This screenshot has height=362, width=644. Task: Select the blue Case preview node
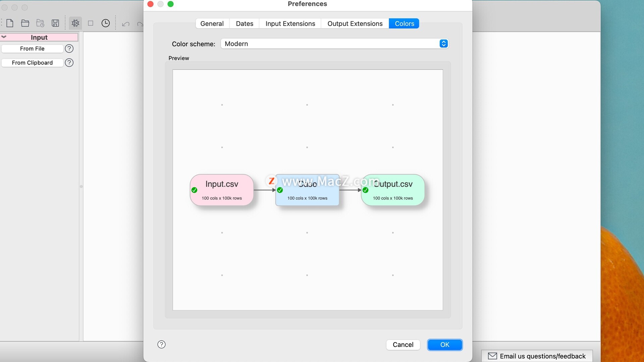[x=307, y=190]
